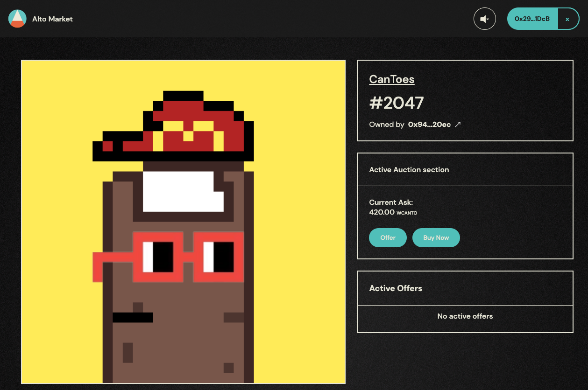Click the Owned by label

point(386,125)
